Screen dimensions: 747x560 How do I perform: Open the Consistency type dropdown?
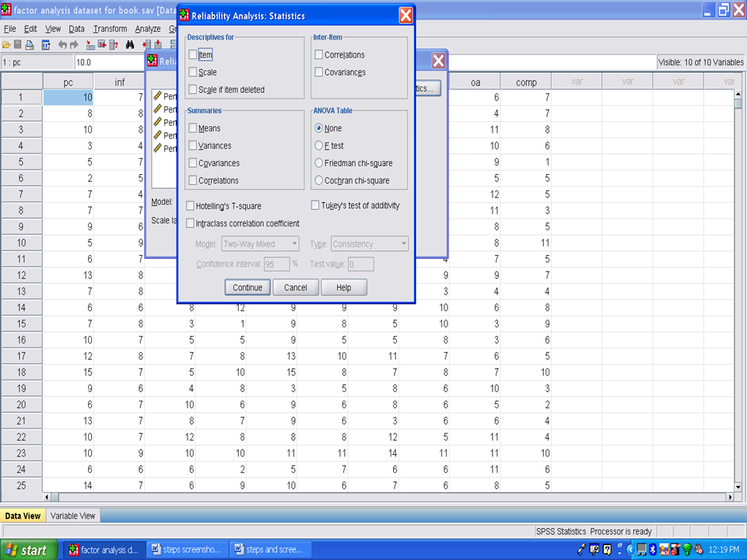point(370,244)
